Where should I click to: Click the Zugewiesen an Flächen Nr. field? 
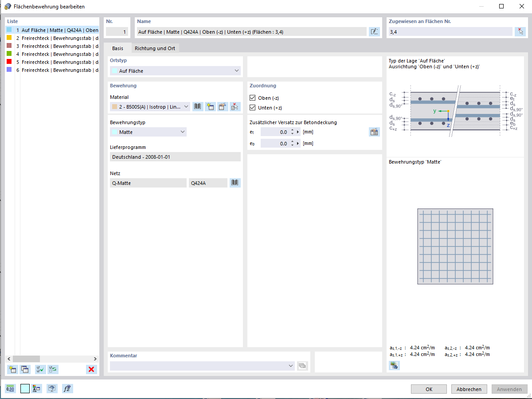[x=450, y=31]
